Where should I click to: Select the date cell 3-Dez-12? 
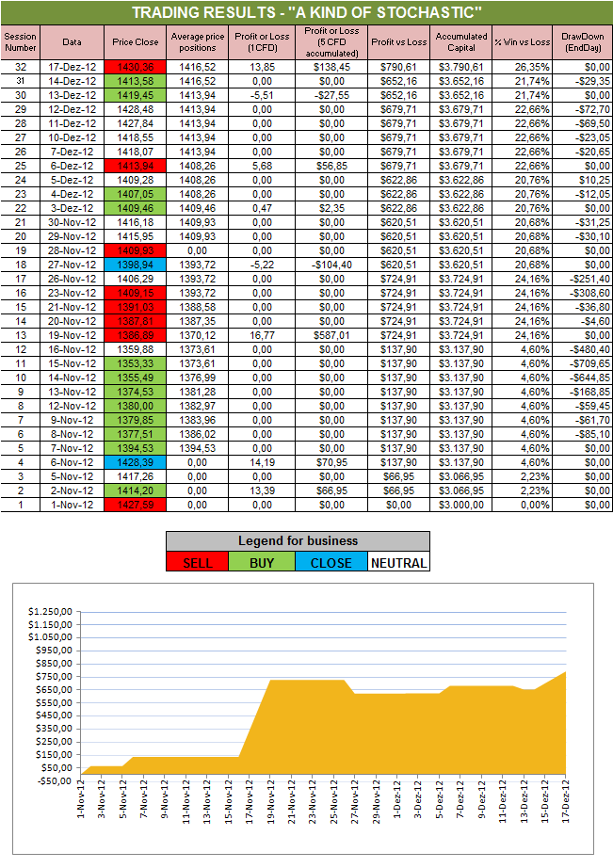coord(72,208)
